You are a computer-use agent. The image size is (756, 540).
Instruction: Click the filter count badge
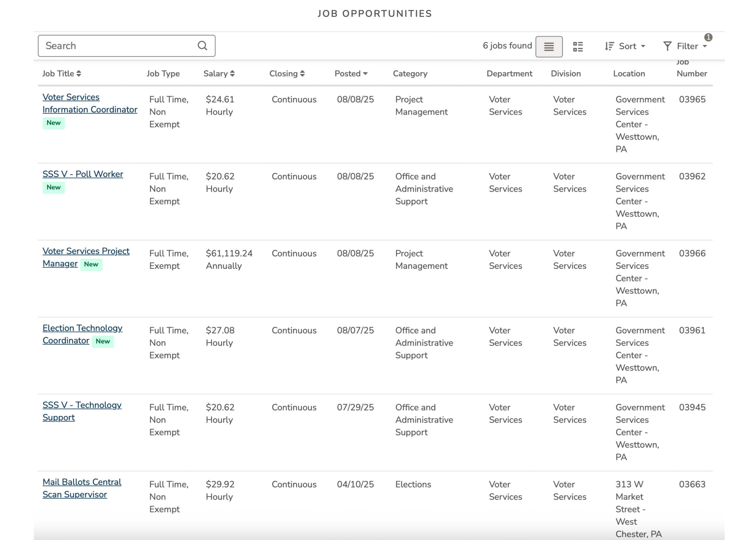point(708,37)
